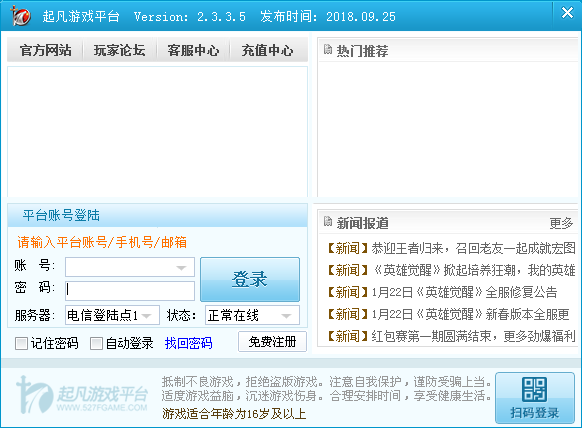This screenshot has width=582, height=428.
Task: Click the 起凡游戏平台 logo icon in title bar
Action: tap(20, 16)
